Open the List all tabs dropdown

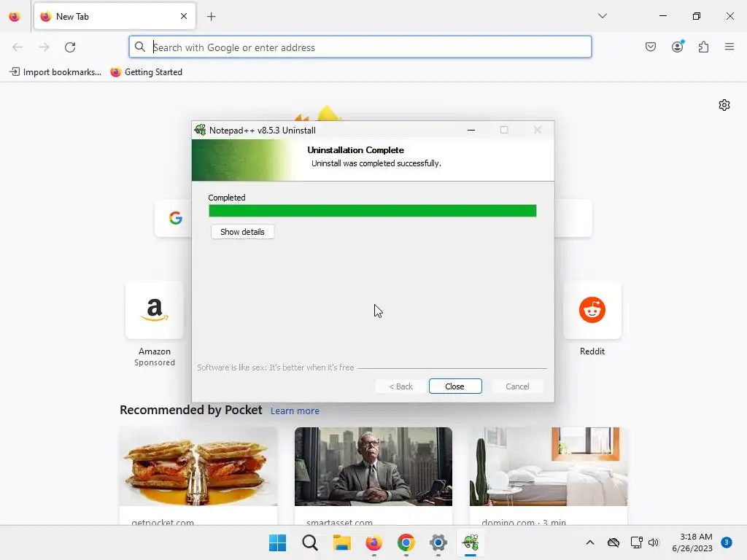(x=603, y=16)
